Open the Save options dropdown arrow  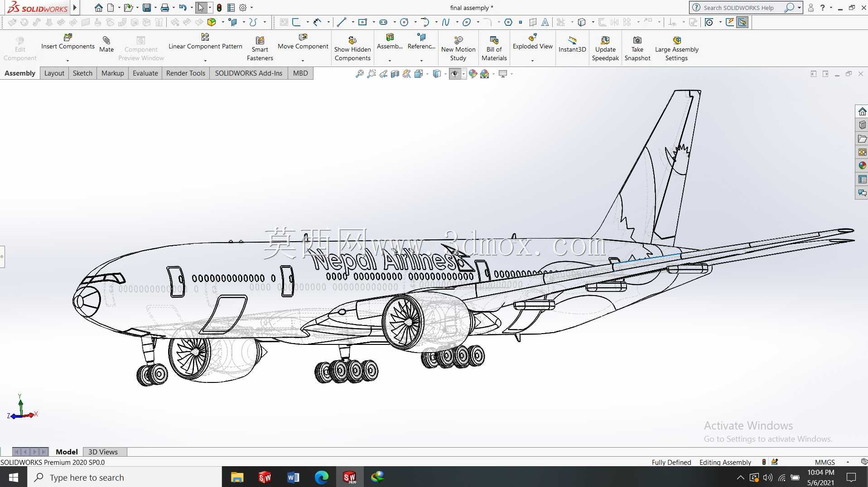point(155,8)
